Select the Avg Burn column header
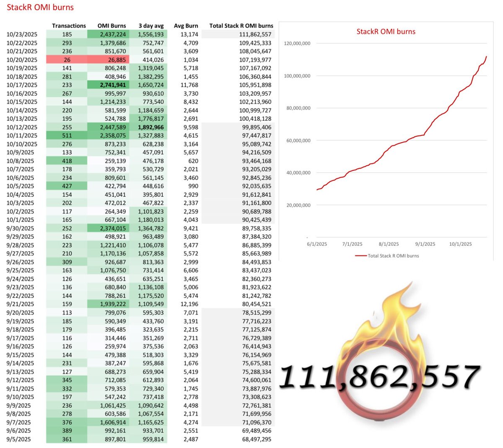Screen dimensions: 503x448 (186, 26)
